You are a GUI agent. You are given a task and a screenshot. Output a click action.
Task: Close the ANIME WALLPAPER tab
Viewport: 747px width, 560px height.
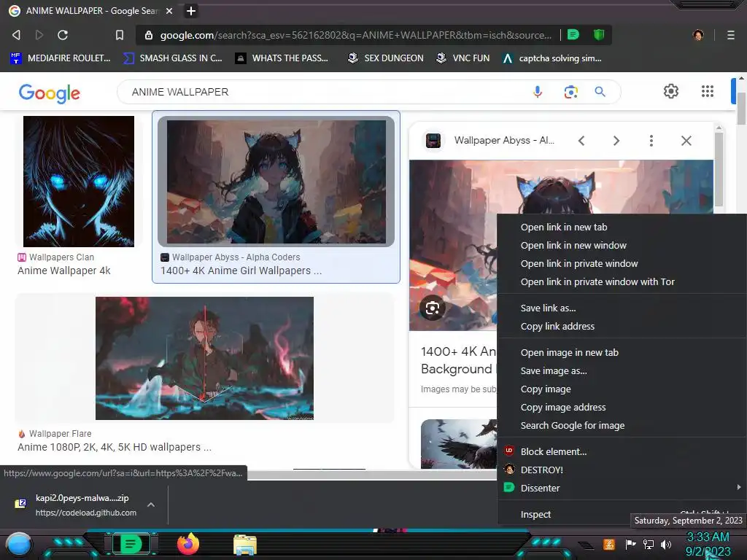tap(169, 11)
